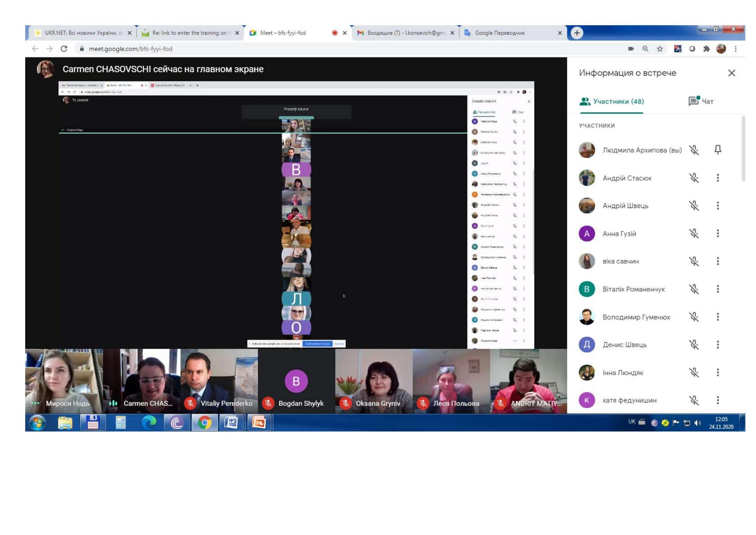Open more options for віка савчин
The image size is (756, 535).
click(718, 261)
